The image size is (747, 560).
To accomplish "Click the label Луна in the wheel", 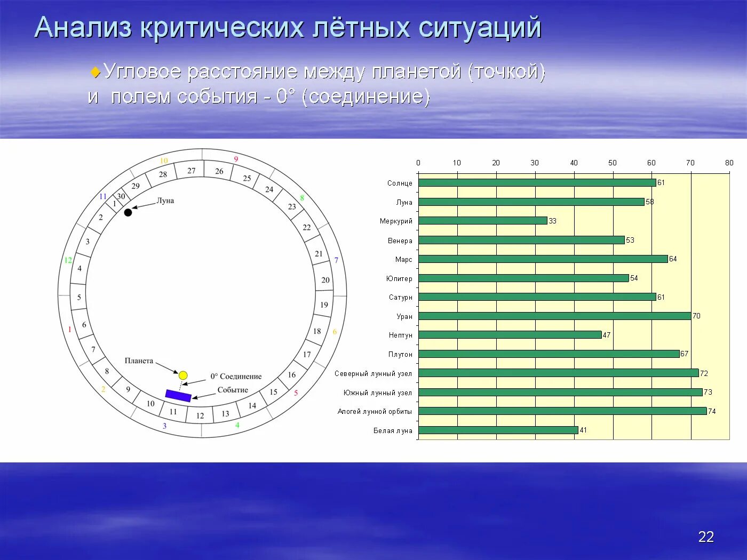I will [x=165, y=201].
